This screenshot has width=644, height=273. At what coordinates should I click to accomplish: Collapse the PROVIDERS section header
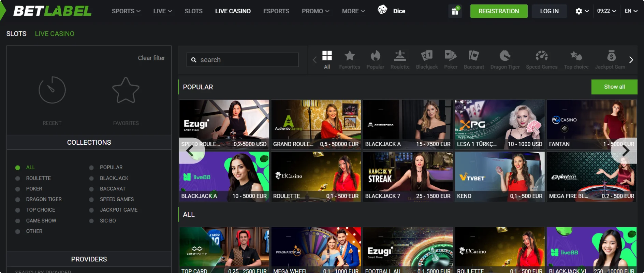tap(89, 259)
